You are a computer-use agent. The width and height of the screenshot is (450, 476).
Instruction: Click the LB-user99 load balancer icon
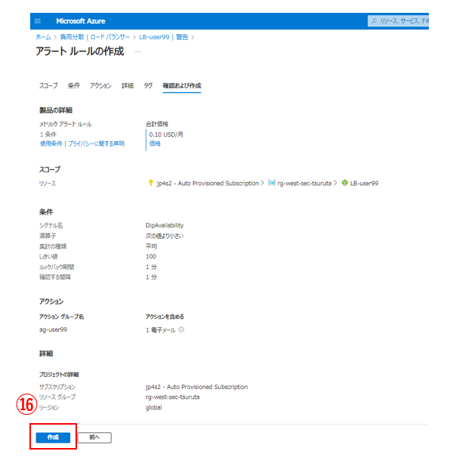pyautogui.click(x=345, y=183)
